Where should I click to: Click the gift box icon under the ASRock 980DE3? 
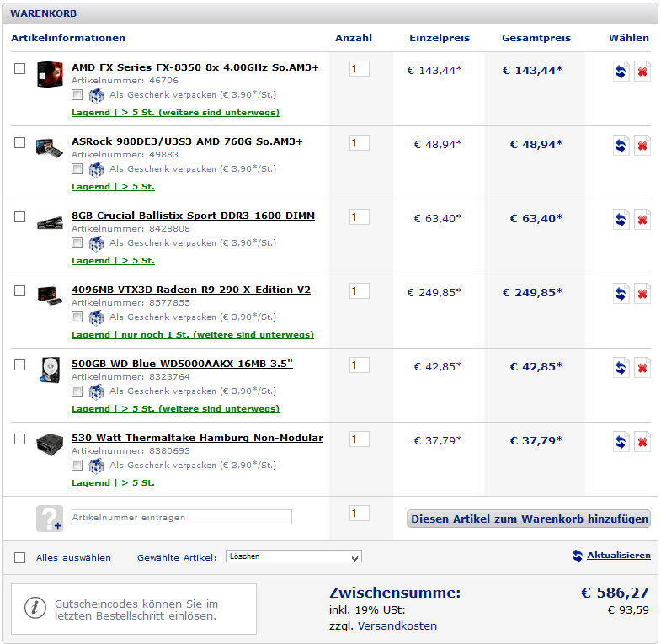[x=96, y=170]
